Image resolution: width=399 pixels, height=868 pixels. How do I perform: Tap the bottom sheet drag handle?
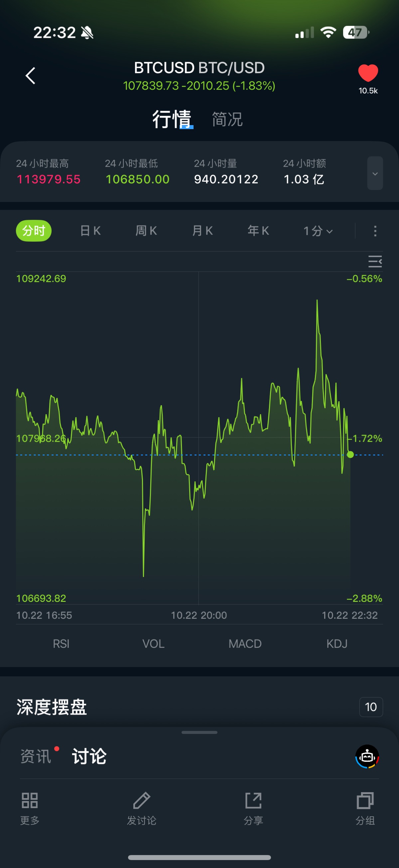[x=199, y=732]
